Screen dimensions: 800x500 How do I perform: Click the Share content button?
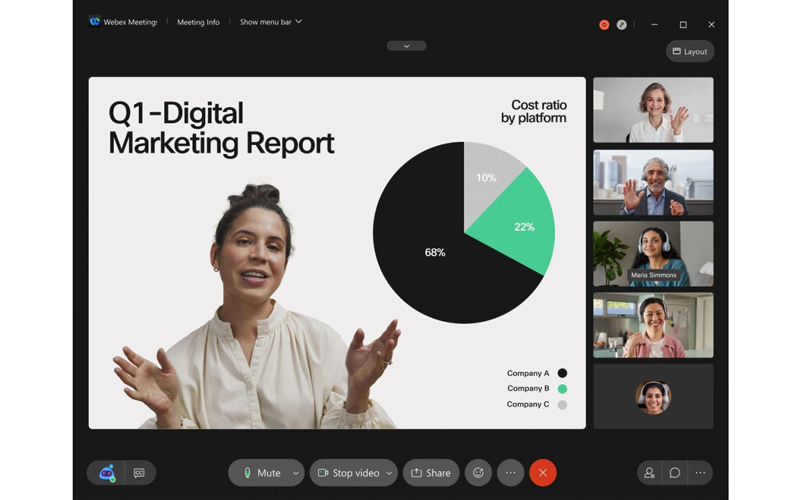[x=431, y=473]
